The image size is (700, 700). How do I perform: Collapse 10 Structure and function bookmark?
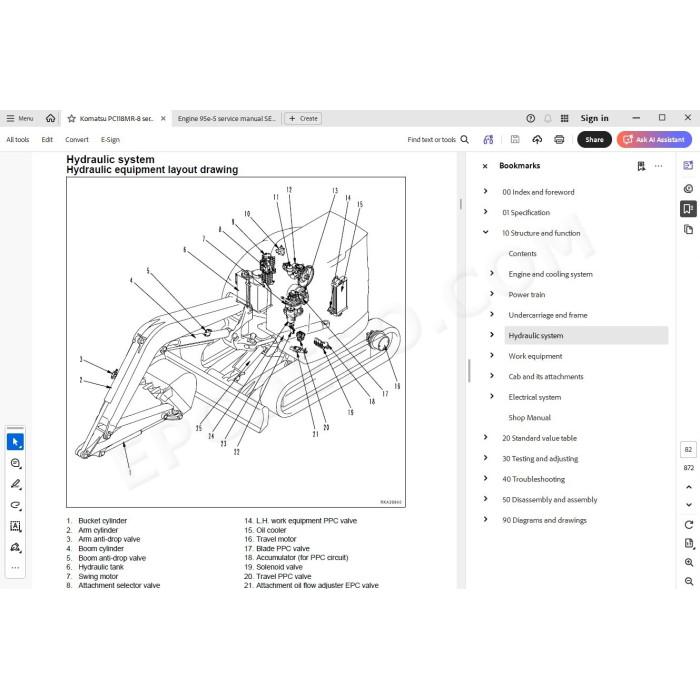tap(486, 232)
